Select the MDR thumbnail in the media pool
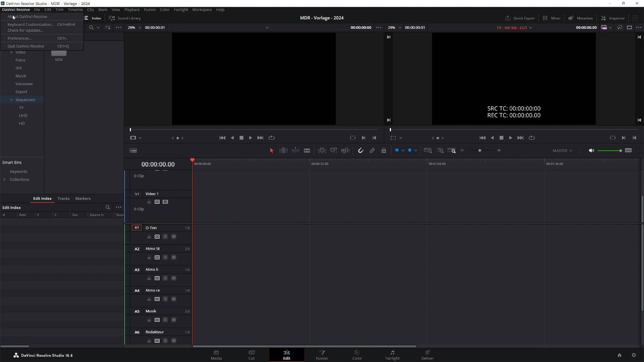Screen dimensions: 644x362 pos(59,54)
